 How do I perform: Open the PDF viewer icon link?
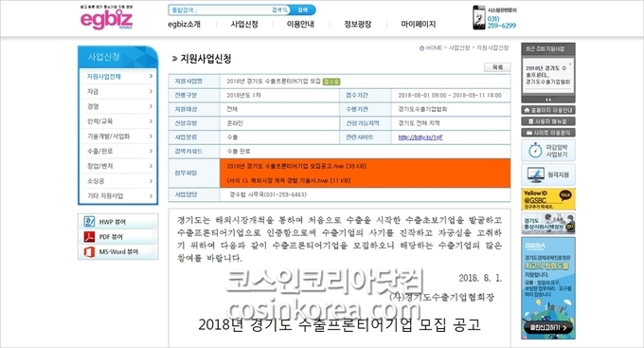tap(90, 236)
